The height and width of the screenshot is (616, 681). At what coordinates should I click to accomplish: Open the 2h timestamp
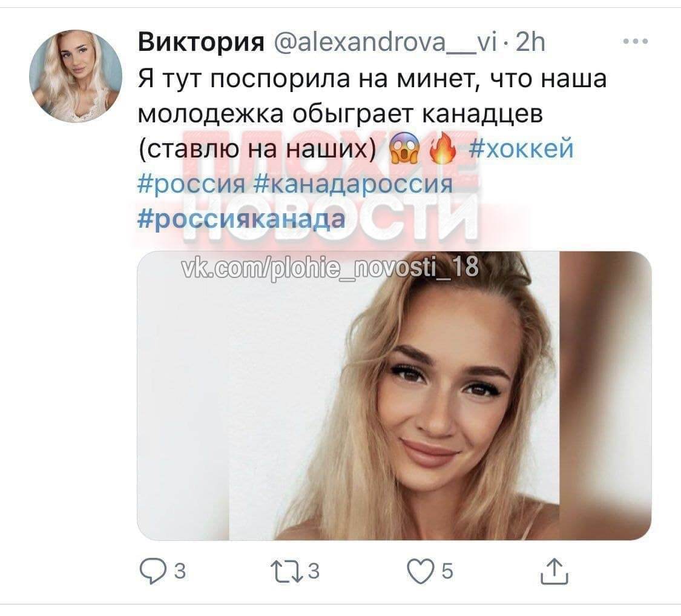(x=530, y=42)
